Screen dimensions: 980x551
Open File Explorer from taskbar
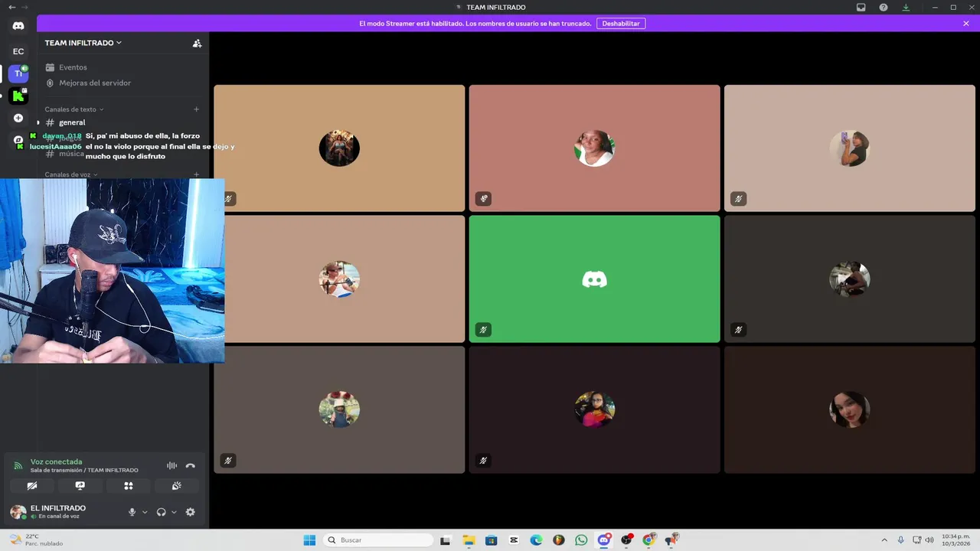coord(469,540)
